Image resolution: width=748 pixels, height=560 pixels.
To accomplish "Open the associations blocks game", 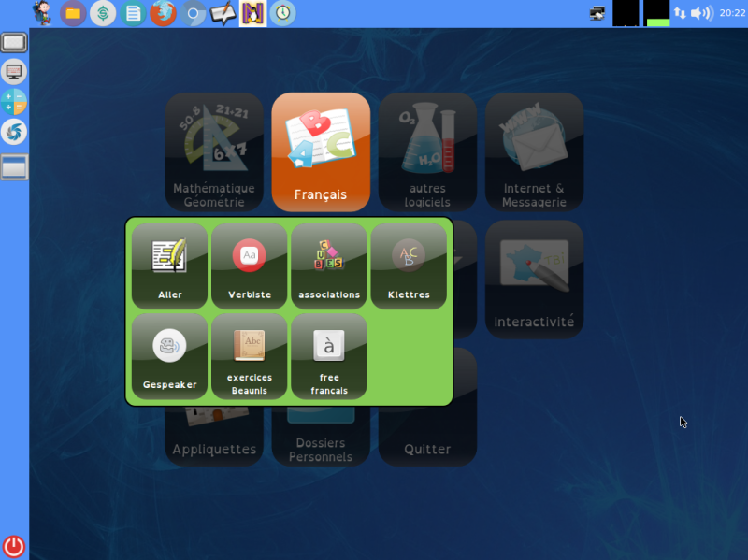I will 329,266.
